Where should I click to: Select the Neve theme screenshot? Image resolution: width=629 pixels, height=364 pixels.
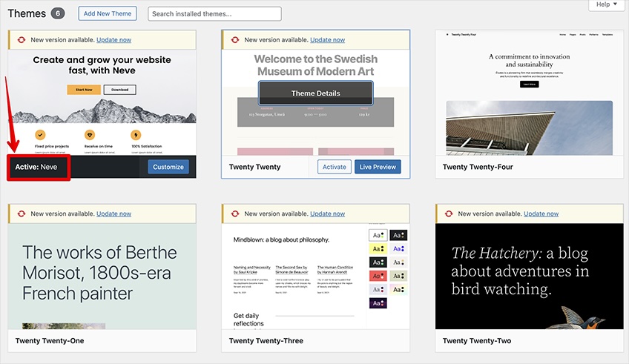[102, 102]
